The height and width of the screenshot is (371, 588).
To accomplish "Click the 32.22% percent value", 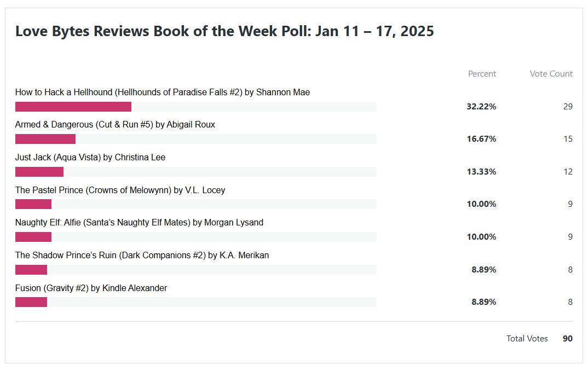I will (481, 107).
